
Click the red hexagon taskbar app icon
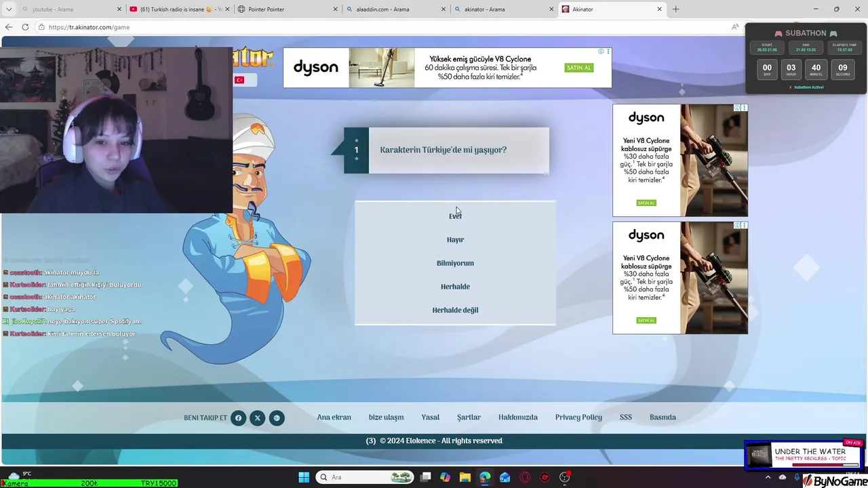[x=545, y=477]
